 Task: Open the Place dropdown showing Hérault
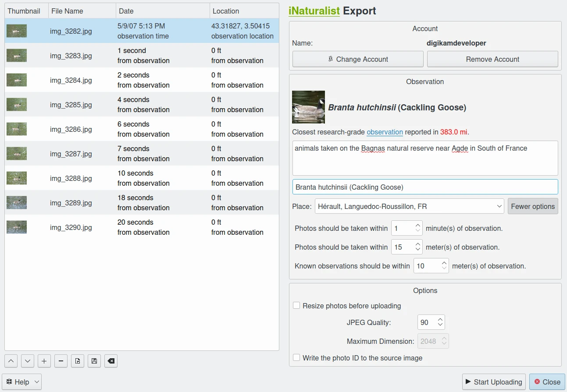click(x=409, y=206)
